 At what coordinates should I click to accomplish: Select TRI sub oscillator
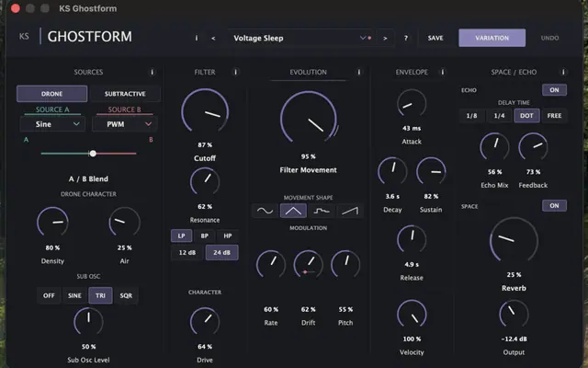point(100,295)
